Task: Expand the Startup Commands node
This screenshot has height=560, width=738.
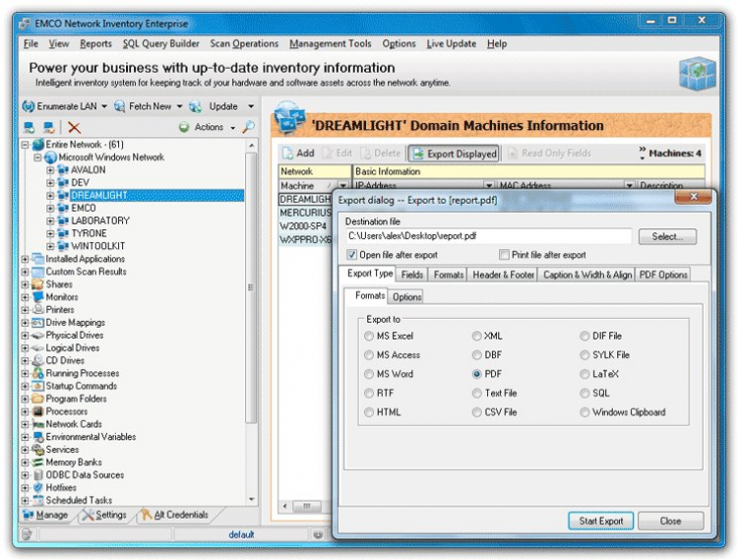Action: tap(25, 386)
